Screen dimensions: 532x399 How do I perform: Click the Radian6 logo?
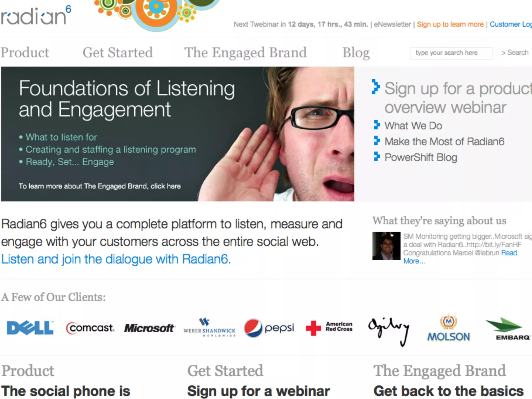coord(36,15)
